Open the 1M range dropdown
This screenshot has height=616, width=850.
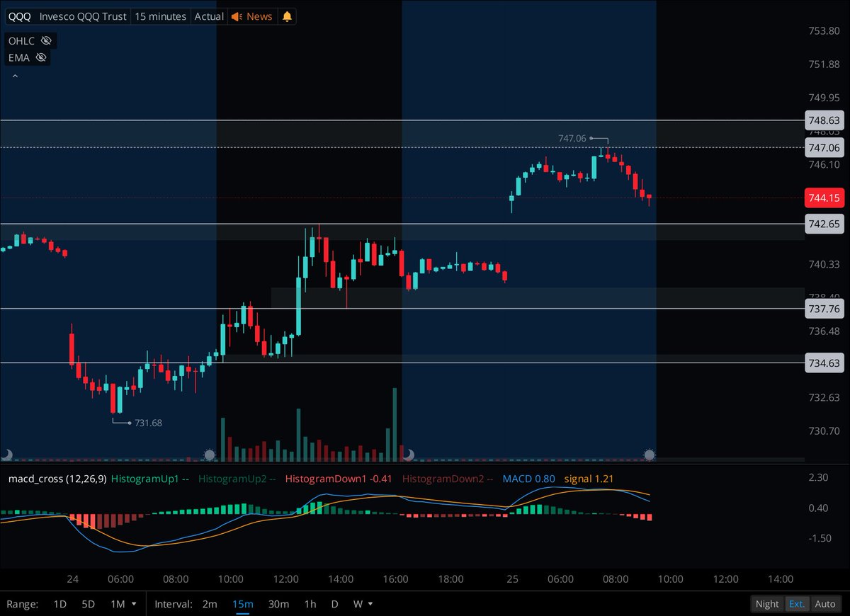click(123, 604)
